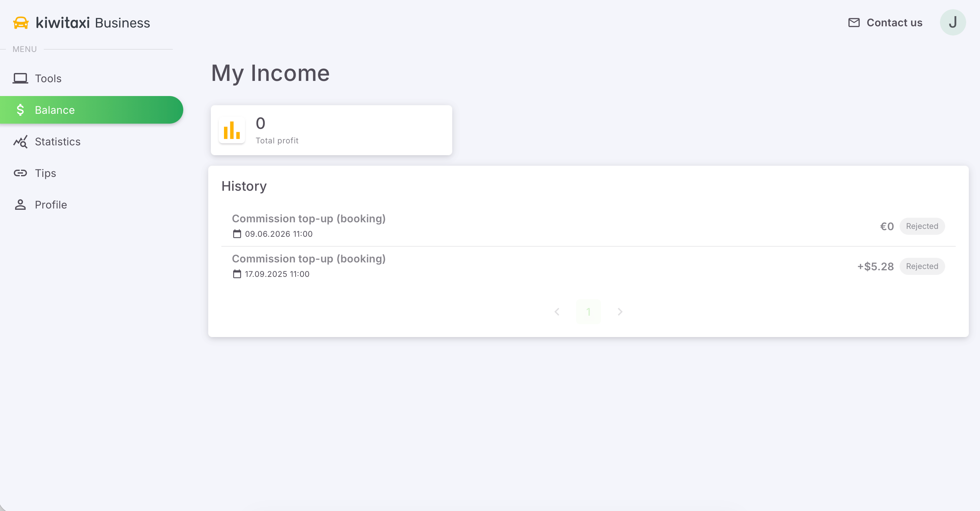Click the kiwitaxi yellow car logo icon

tap(21, 23)
